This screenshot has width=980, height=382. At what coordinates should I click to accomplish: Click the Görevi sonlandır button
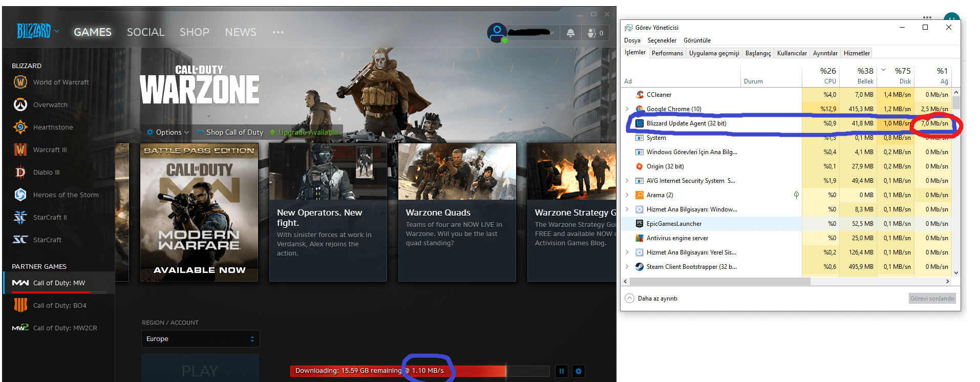[932, 299]
